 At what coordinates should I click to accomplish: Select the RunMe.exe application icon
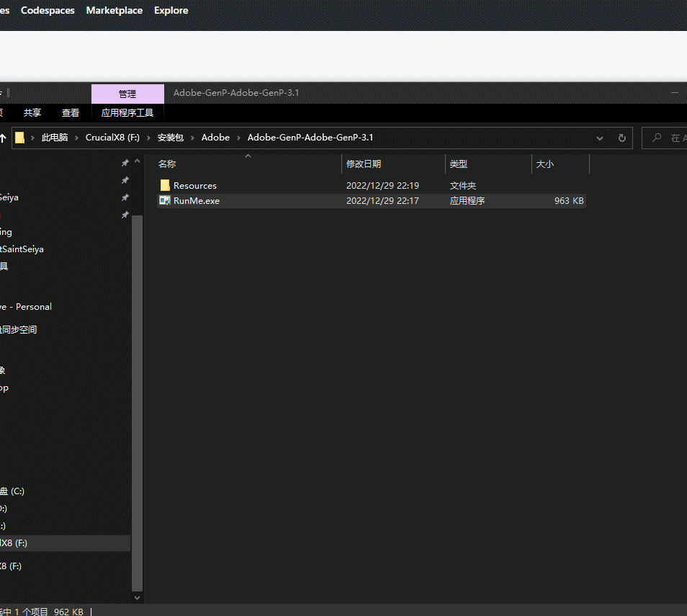click(x=165, y=201)
